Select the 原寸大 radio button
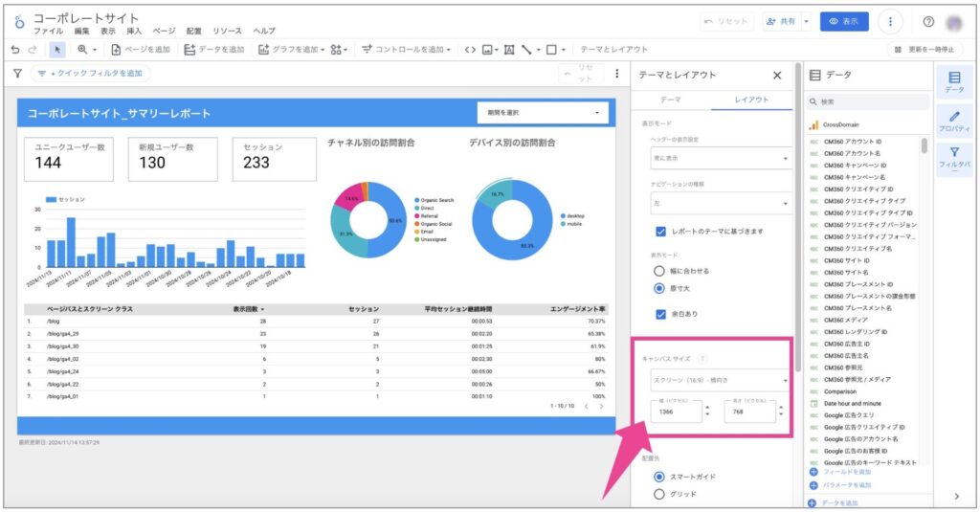 coord(658,289)
